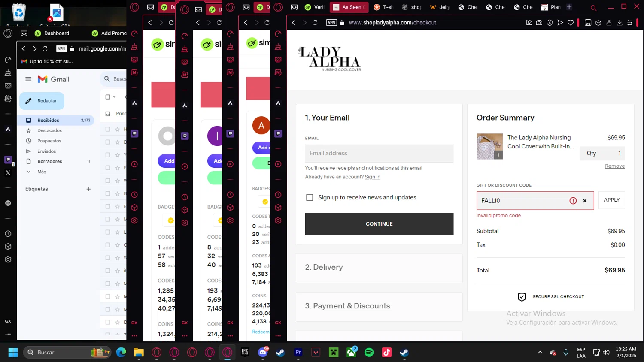Expand Gmail select-all dropdown arrow

click(x=115, y=97)
